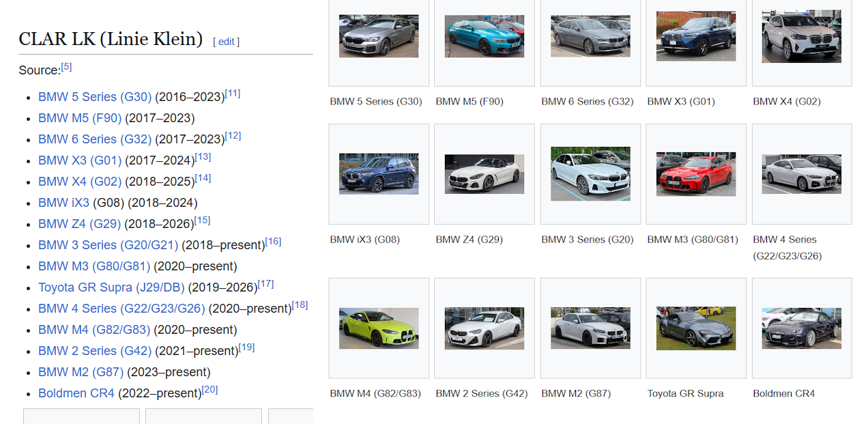Image resolution: width=868 pixels, height=424 pixels.
Task: View the BMW X4 (G02) gallery photo
Action: (802, 36)
